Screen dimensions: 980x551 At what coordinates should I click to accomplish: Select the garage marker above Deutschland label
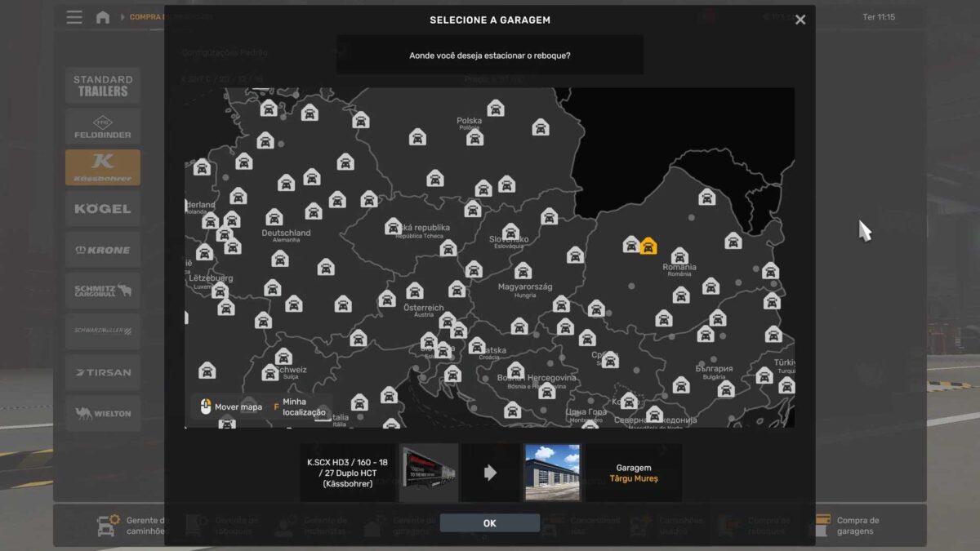point(274,217)
